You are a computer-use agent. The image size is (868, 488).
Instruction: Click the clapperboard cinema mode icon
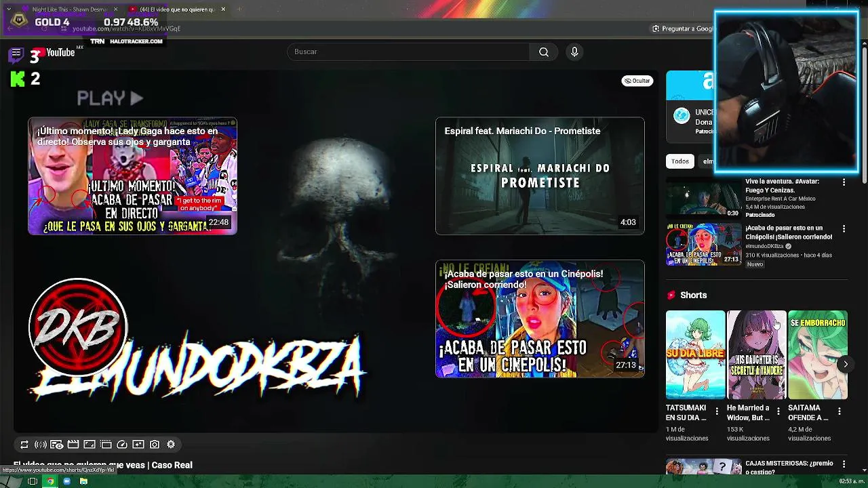tap(73, 445)
